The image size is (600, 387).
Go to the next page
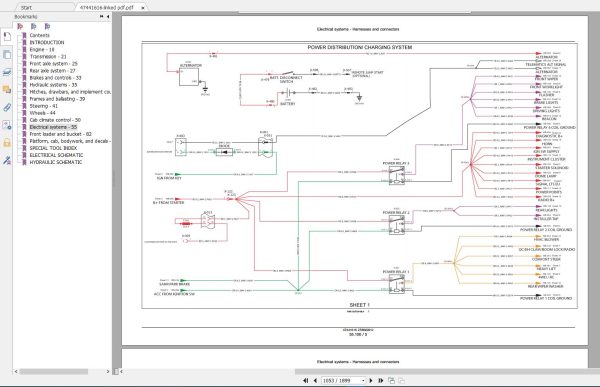tap(371, 380)
